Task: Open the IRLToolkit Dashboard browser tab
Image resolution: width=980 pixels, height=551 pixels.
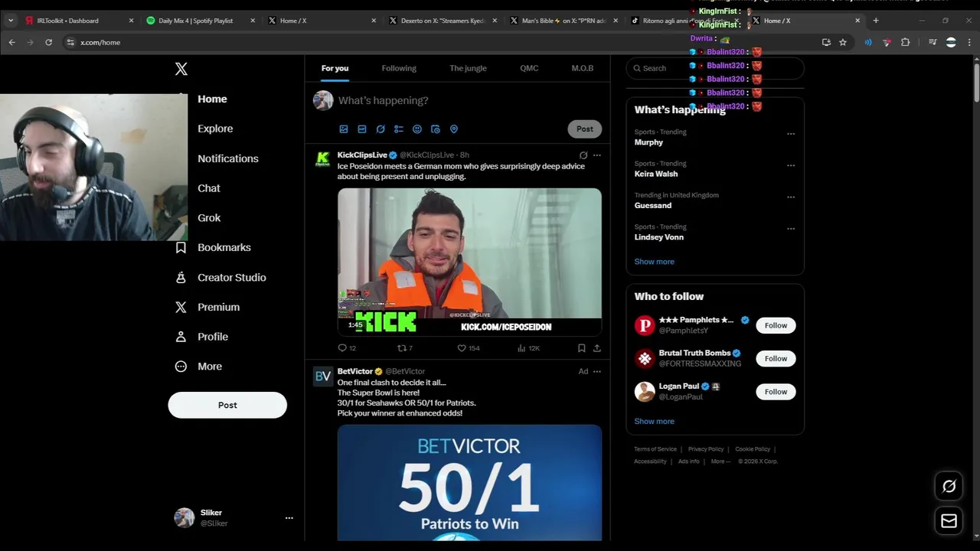Action: pos(79,21)
